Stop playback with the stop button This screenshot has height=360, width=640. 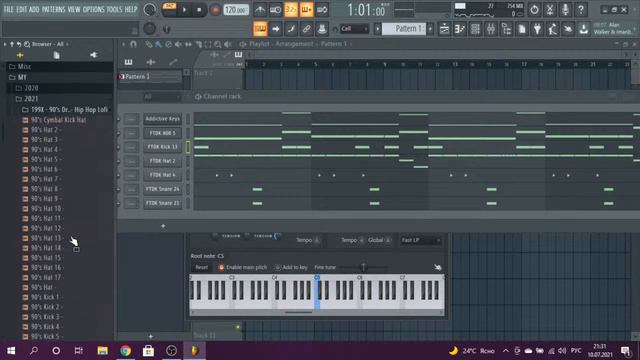click(199, 10)
